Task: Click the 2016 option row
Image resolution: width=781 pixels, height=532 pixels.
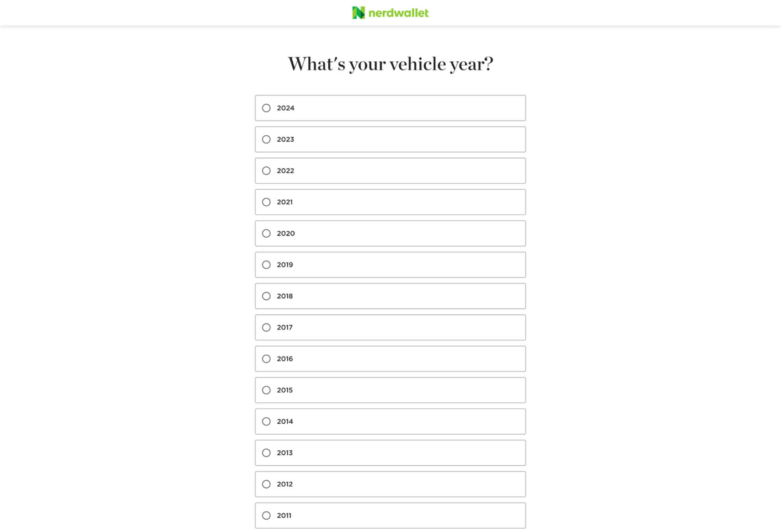Action: (390, 359)
